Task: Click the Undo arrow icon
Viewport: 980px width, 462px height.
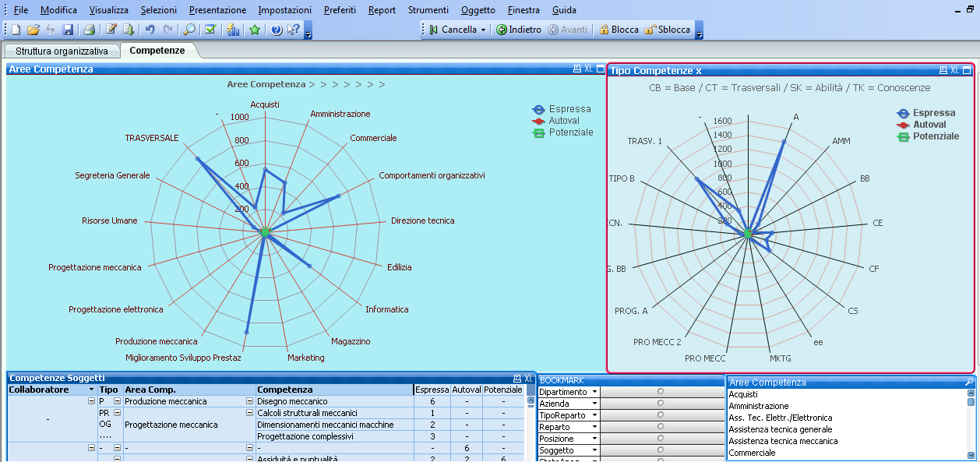Action: [150, 30]
